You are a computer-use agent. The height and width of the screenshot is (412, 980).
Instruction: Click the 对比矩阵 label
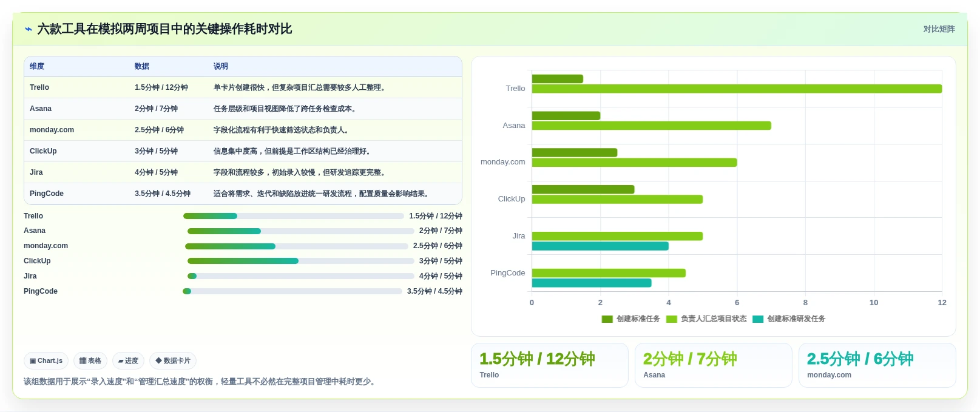click(x=939, y=29)
